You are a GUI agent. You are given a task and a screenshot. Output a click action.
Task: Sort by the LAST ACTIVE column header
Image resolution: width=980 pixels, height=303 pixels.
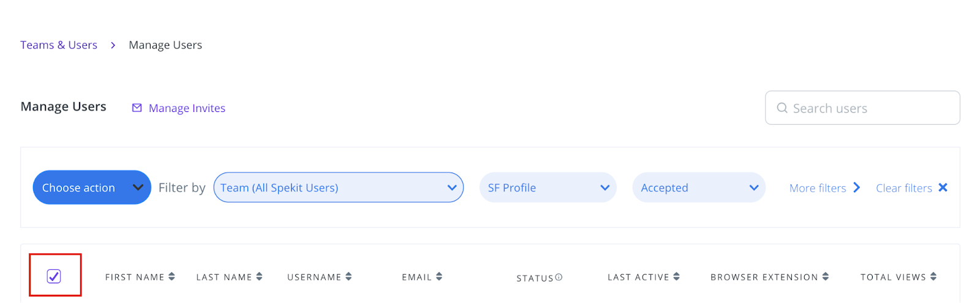point(638,277)
